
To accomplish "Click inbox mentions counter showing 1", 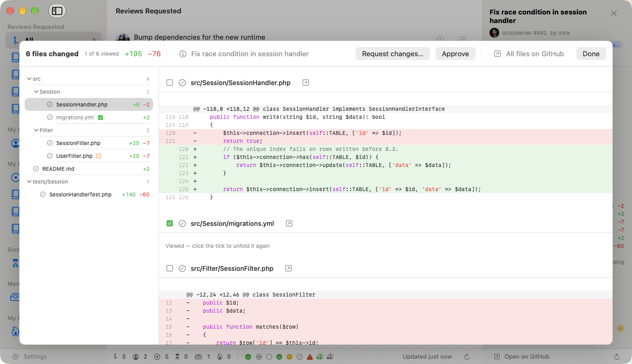I will click(x=202, y=357).
